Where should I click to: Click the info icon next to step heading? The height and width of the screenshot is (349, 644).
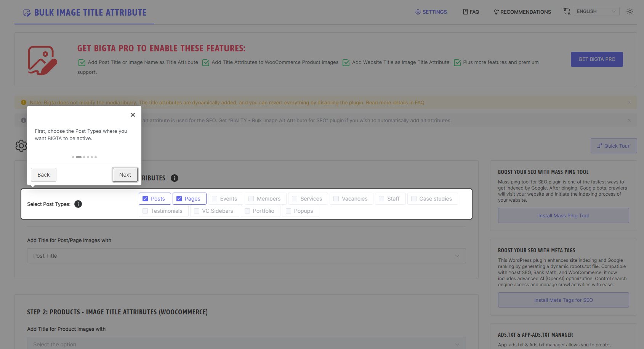(175, 178)
